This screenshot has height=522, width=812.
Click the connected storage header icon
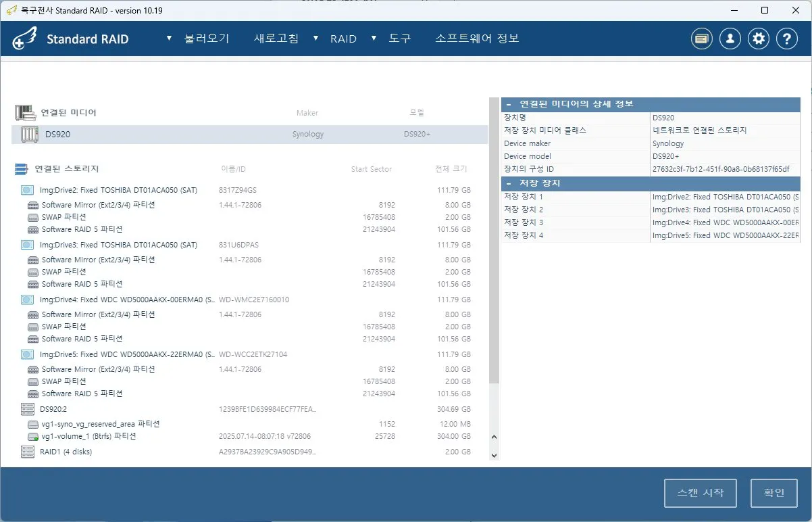pos(21,169)
